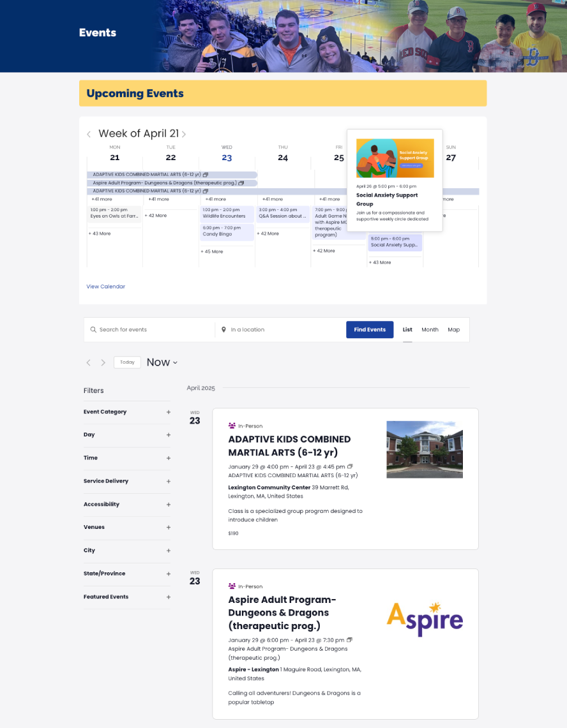The width and height of the screenshot is (567, 728).
Task: Click the location pin icon
Action: coord(223,330)
